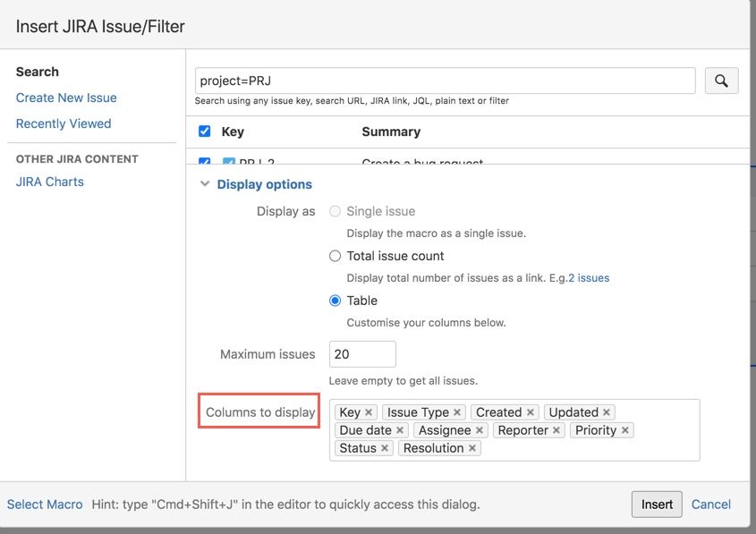Select the Table display radio option
Image resolution: width=756 pixels, height=534 pixels.
(x=335, y=301)
